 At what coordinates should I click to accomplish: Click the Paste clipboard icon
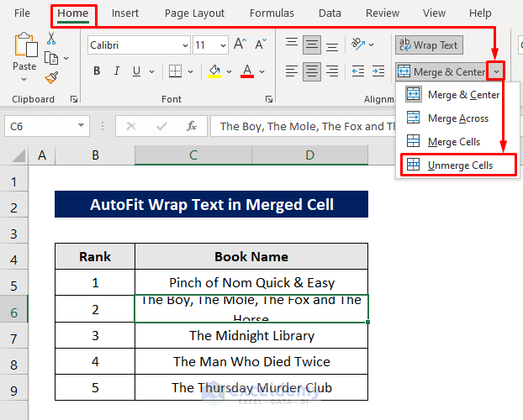point(24,45)
